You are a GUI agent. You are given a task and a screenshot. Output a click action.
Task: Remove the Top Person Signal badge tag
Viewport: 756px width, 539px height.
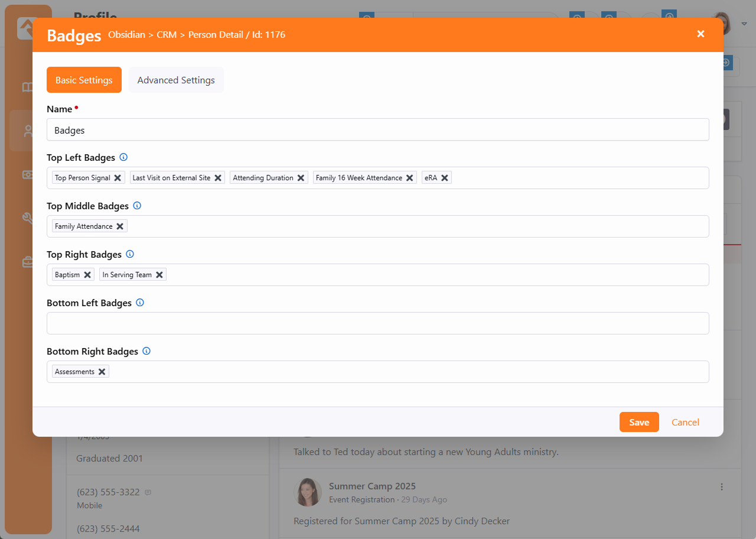(x=118, y=178)
